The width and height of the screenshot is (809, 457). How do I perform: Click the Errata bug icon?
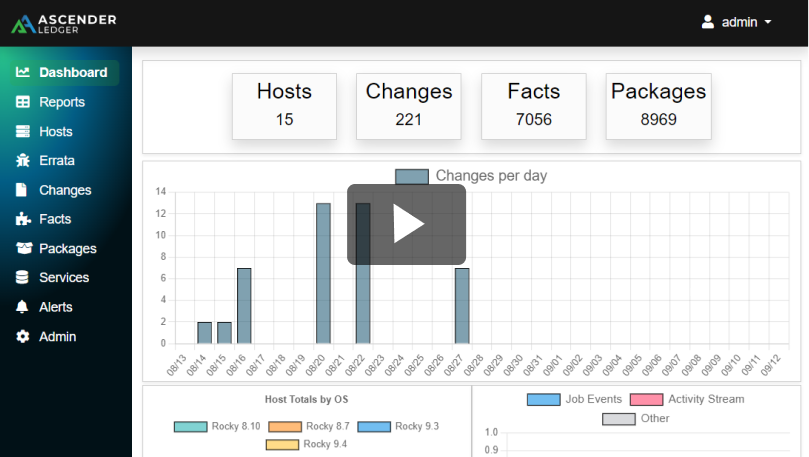coord(23,160)
